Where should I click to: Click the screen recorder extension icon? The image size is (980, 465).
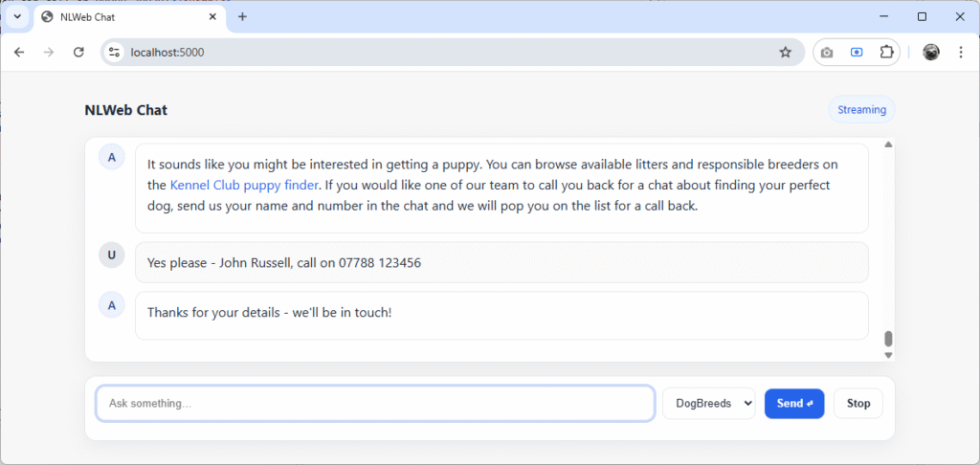click(857, 53)
